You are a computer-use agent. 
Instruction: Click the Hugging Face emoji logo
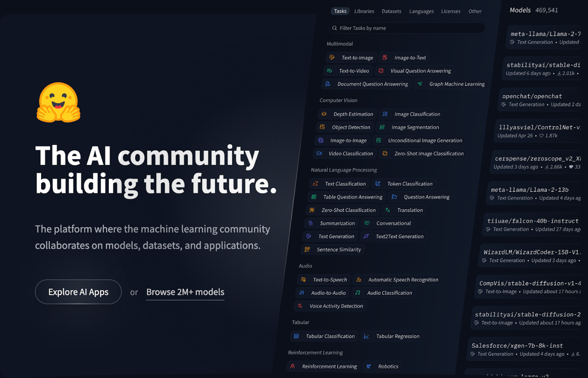59,103
